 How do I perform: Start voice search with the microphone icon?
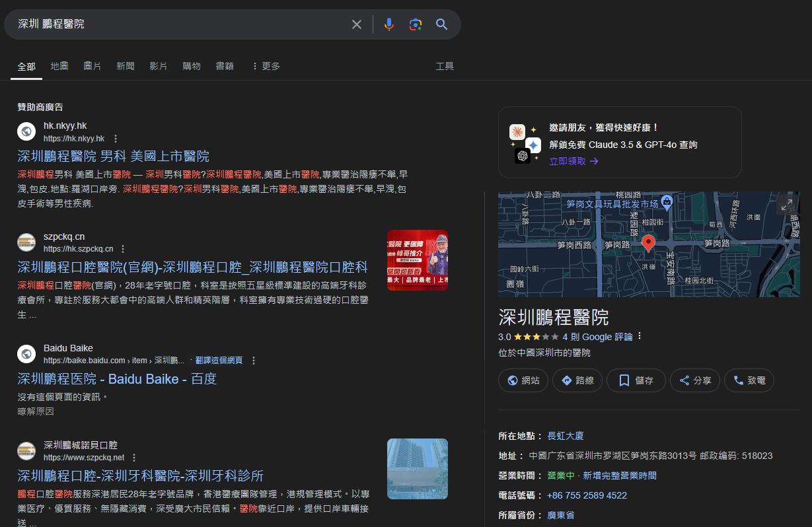389,24
